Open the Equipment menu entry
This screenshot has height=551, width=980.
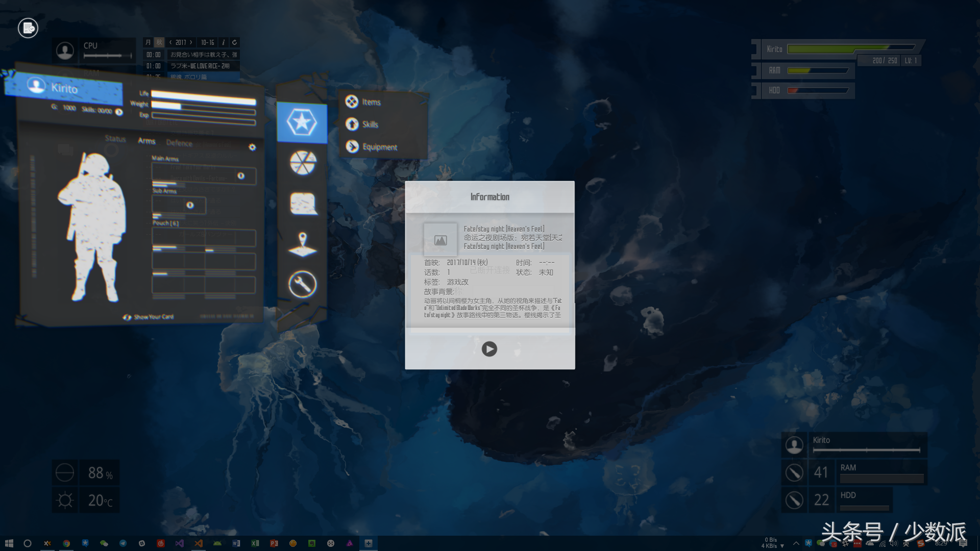coord(379,147)
